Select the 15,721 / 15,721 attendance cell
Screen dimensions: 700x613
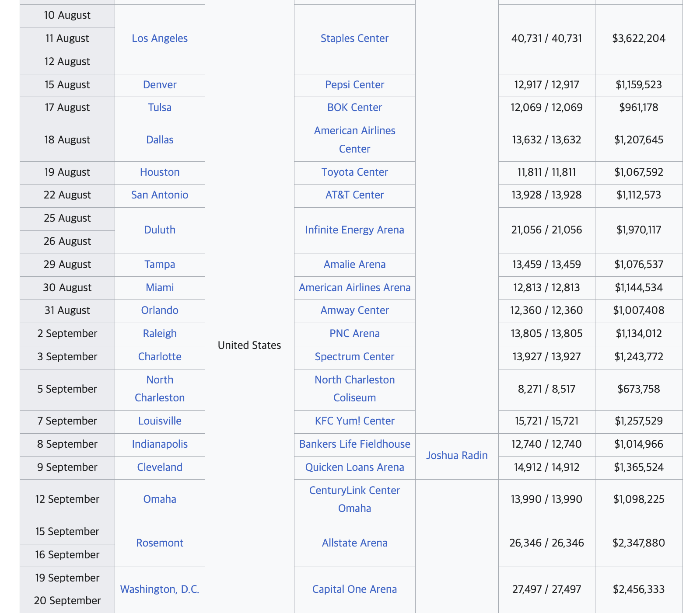click(547, 421)
